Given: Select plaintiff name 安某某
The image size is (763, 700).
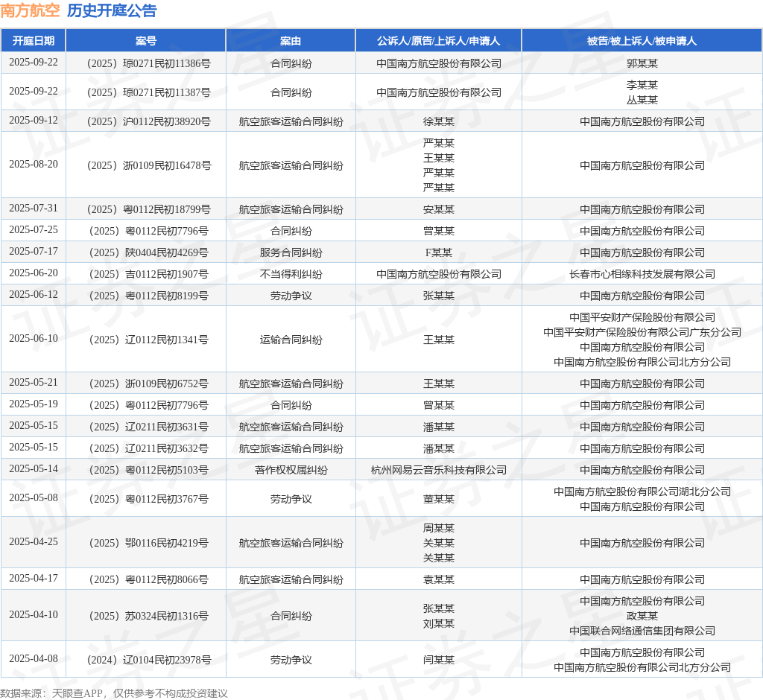Looking at the screenshot, I should 438,209.
